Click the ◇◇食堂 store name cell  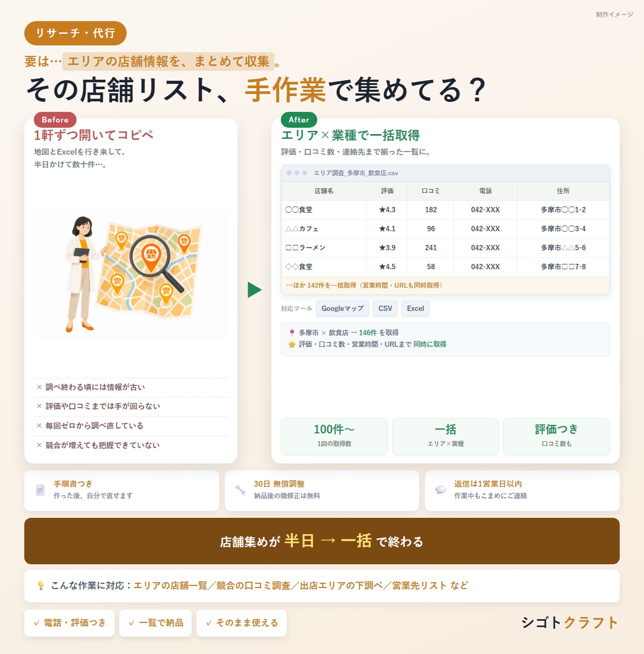click(324, 267)
